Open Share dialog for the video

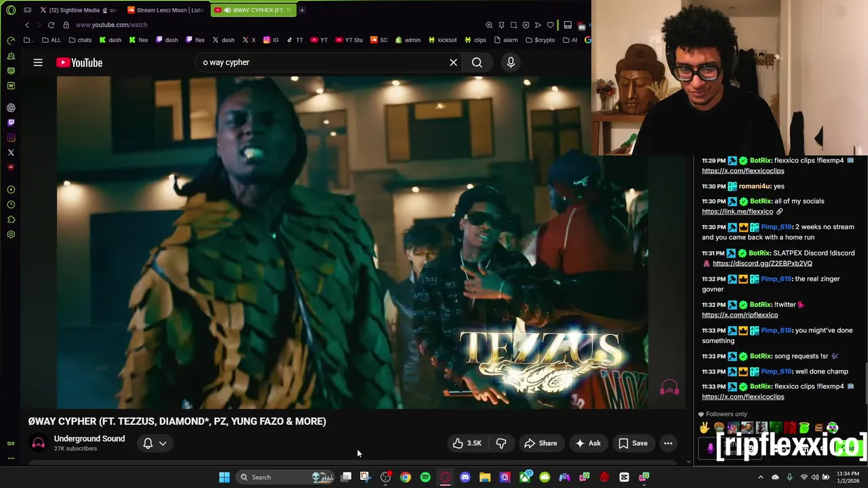540,443
